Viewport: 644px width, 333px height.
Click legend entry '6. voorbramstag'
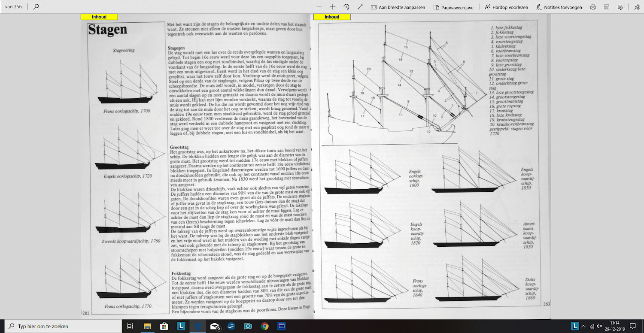[x=506, y=51]
